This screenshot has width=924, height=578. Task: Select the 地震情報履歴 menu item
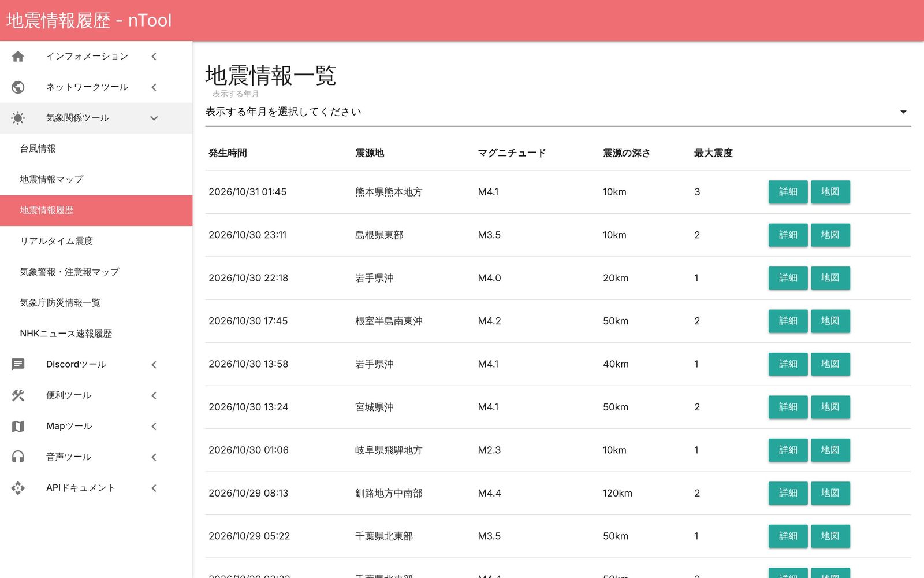tap(96, 210)
